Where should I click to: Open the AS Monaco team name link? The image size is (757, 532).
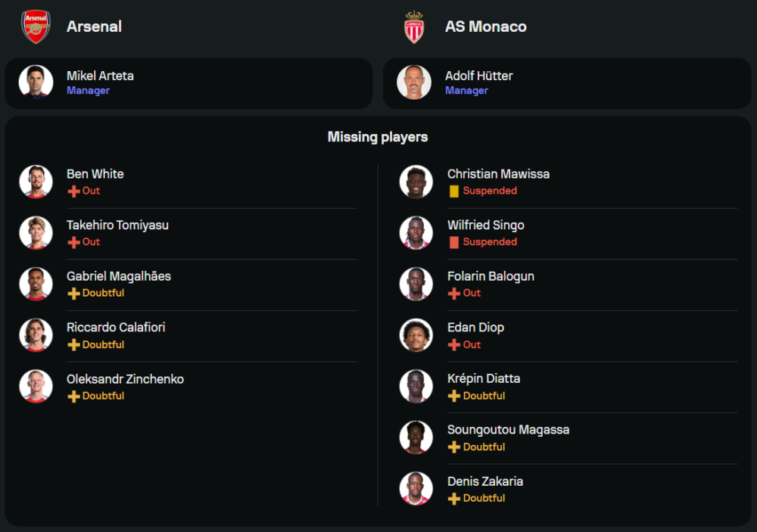[485, 26]
